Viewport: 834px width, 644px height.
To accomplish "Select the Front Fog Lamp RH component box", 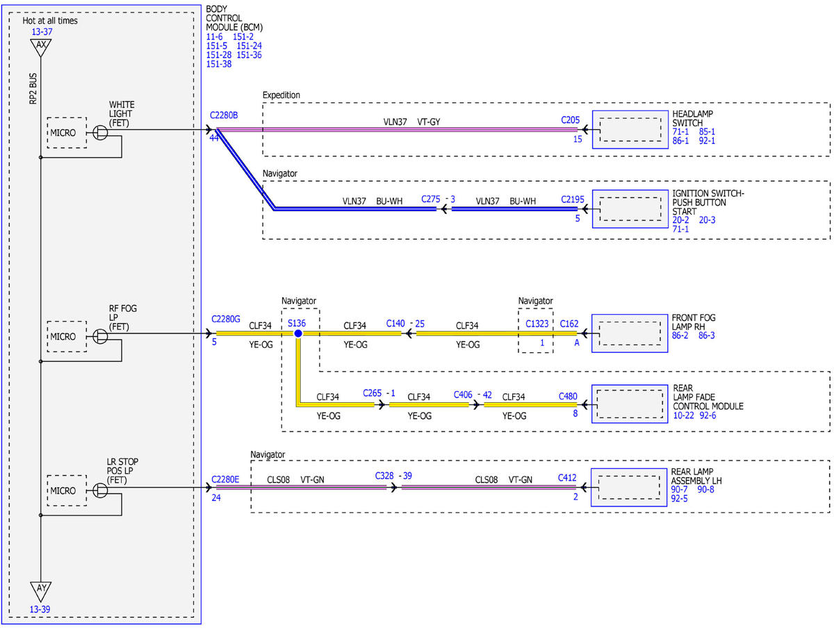I will [630, 333].
